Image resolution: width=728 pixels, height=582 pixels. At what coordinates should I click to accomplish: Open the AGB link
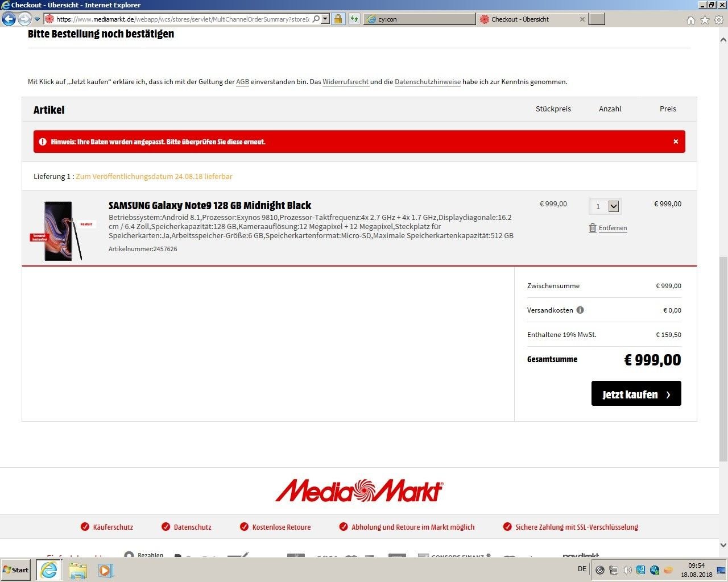tap(242, 82)
